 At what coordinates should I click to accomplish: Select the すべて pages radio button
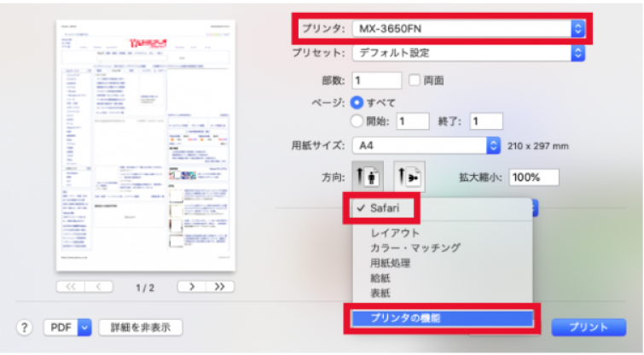357,102
